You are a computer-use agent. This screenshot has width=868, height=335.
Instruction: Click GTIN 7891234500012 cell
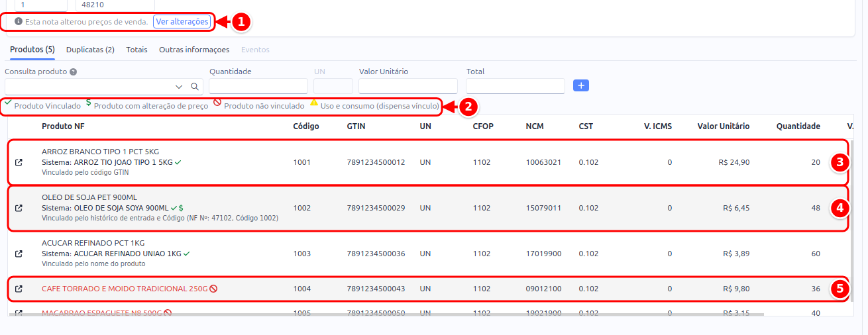[376, 162]
